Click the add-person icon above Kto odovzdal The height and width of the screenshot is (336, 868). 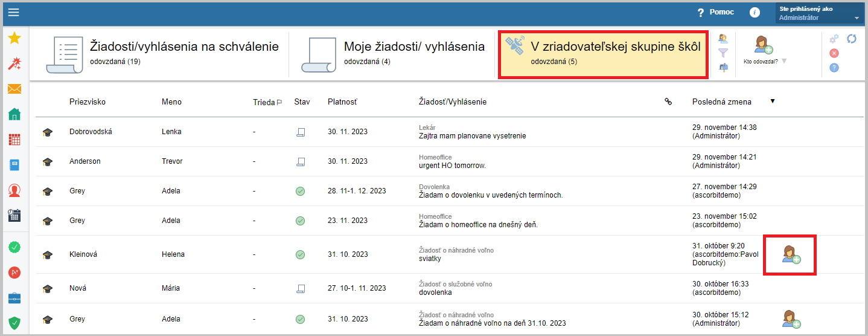point(763,45)
